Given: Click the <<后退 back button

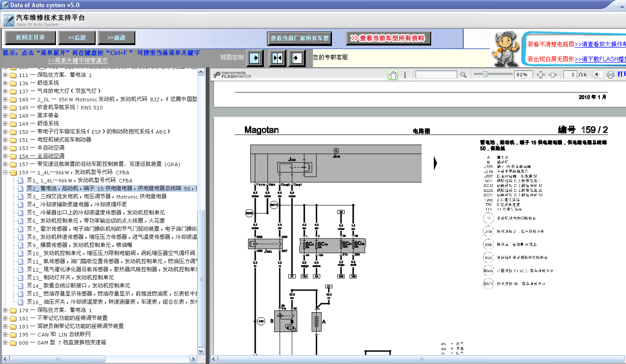Looking at the screenshot, I should tap(77, 37).
